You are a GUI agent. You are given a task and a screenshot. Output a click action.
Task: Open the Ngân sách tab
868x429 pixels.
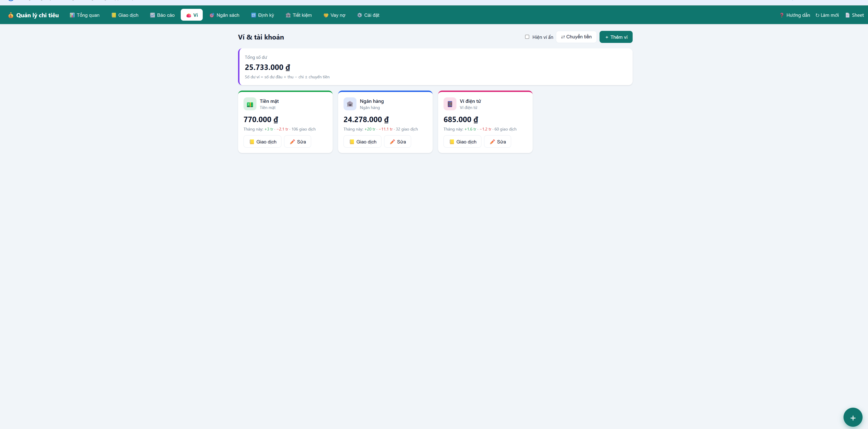[224, 15]
